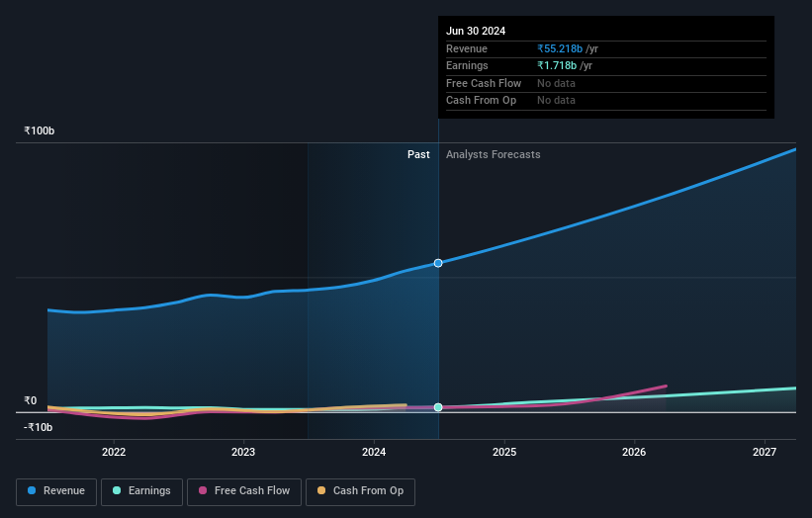Click the ₹100b y-axis label
This screenshot has height=518, width=812.
(x=39, y=130)
